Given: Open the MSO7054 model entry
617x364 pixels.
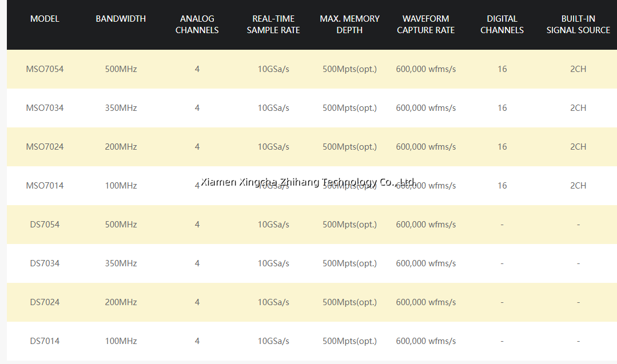Looking at the screenshot, I should click(x=45, y=69).
